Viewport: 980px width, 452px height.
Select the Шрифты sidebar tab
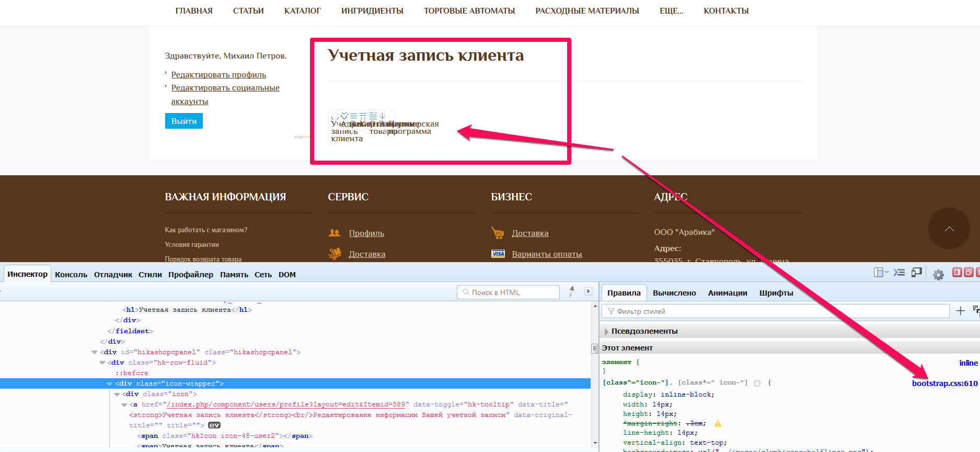click(776, 293)
